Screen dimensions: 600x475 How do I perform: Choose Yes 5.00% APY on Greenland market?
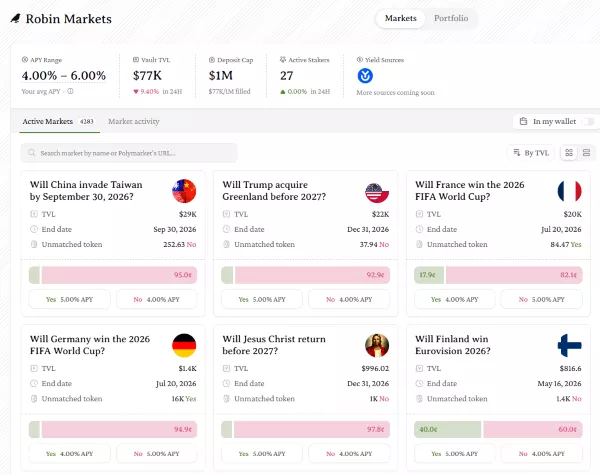[x=262, y=299]
